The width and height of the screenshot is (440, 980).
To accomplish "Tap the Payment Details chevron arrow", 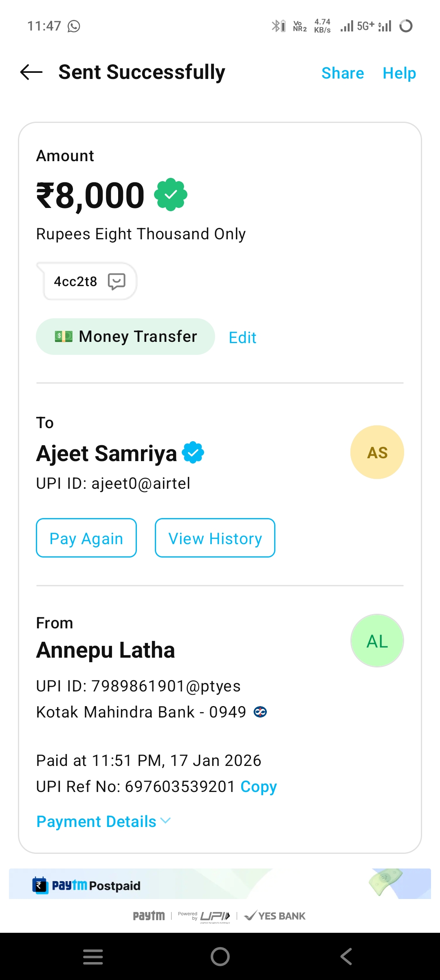I will [166, 821].
